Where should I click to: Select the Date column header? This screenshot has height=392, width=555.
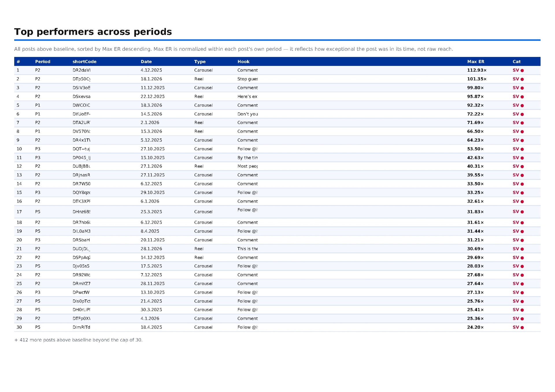coord(146,62)
